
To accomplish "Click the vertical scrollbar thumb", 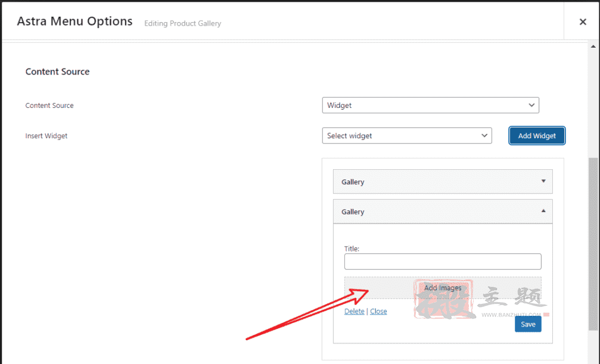I will (593, 244).
